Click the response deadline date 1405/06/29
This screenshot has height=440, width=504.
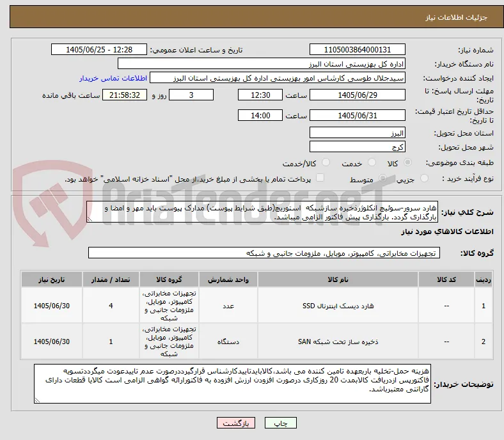tap(357, 95)
